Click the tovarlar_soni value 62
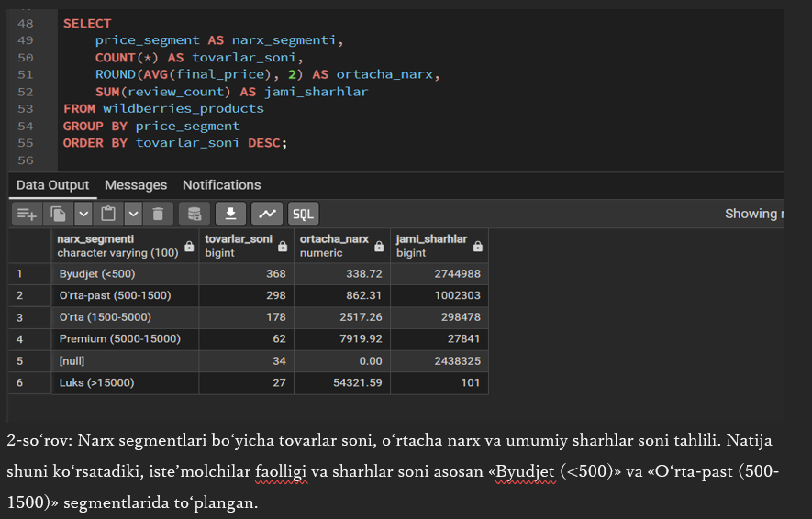The image size is (812, 519). [246, 339]
